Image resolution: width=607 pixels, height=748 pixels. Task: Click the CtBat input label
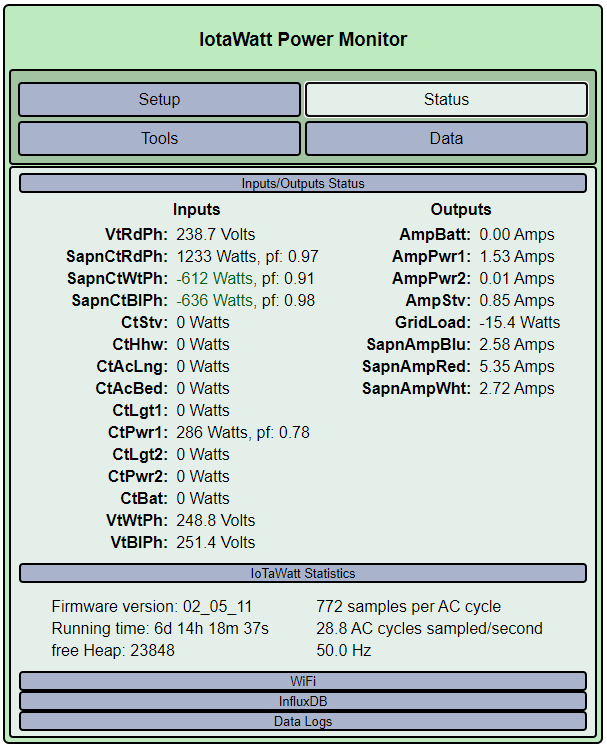click(x=144, y=498)
